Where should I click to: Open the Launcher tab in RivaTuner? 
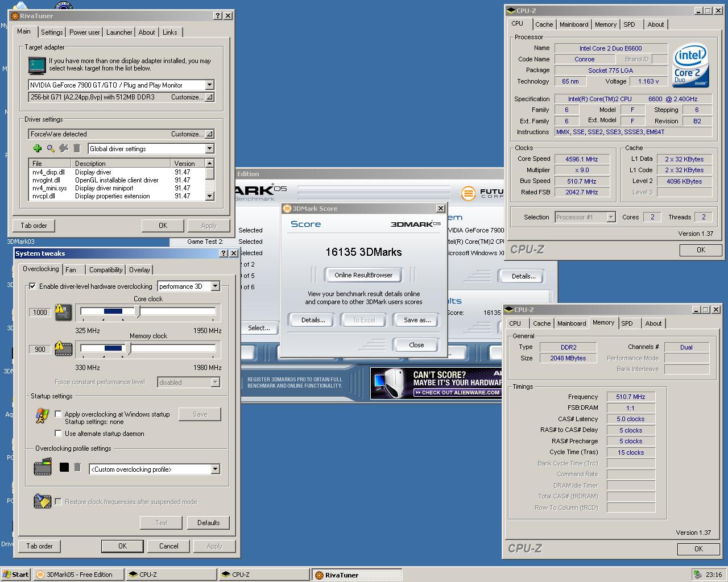119,32
